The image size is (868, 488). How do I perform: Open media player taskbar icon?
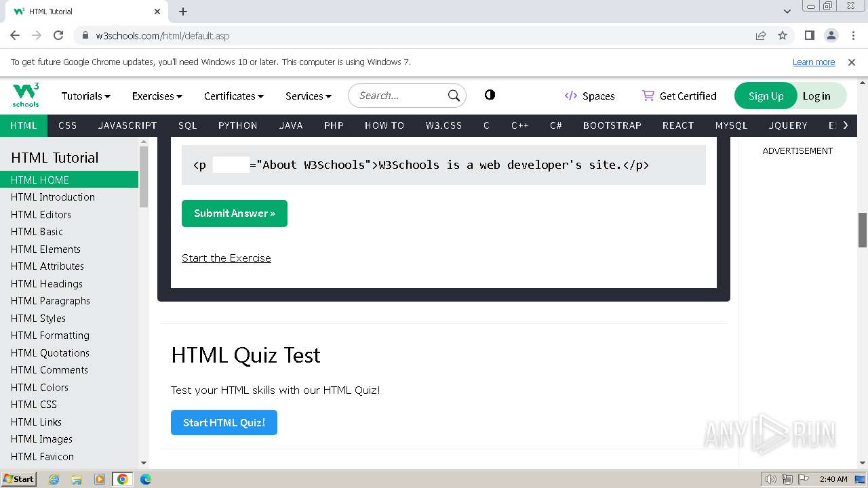(x=100, y=479)
